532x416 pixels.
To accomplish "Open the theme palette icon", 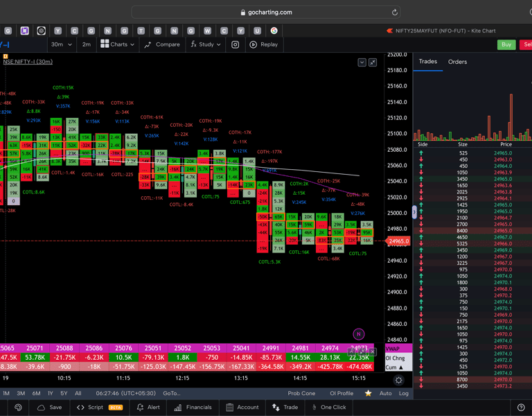I will pos(18,407).
